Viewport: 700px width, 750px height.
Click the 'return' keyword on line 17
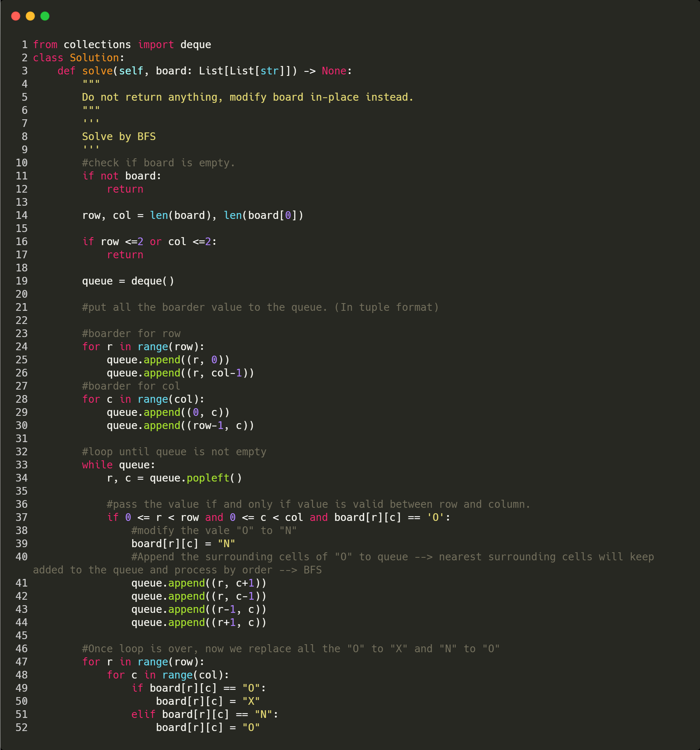[x=125, y=255]
